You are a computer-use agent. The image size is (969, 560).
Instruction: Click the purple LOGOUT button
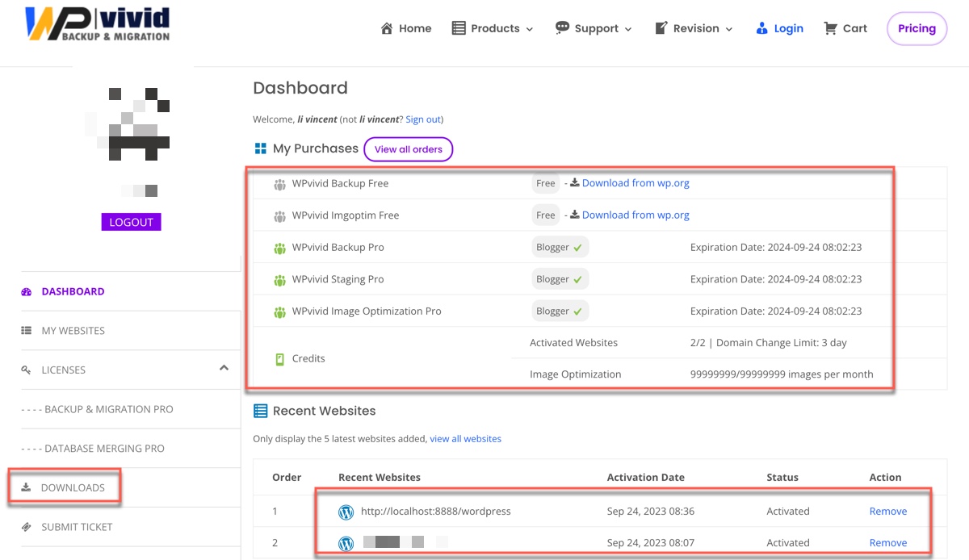pos(131,222)
